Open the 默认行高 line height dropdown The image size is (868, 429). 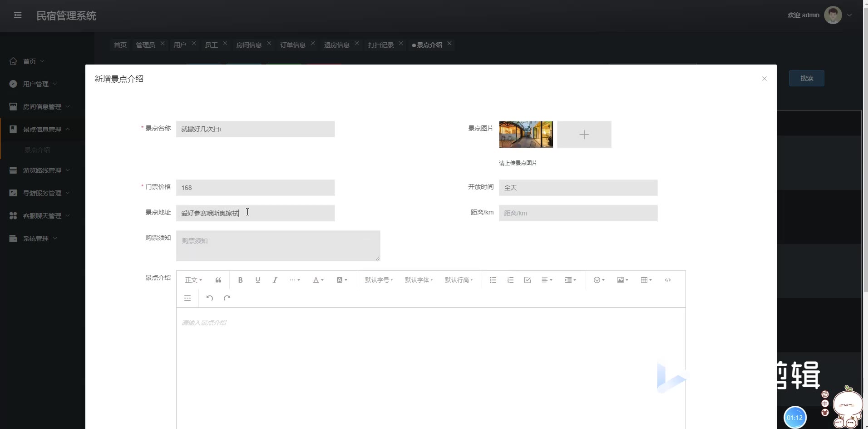pos(459,280)
